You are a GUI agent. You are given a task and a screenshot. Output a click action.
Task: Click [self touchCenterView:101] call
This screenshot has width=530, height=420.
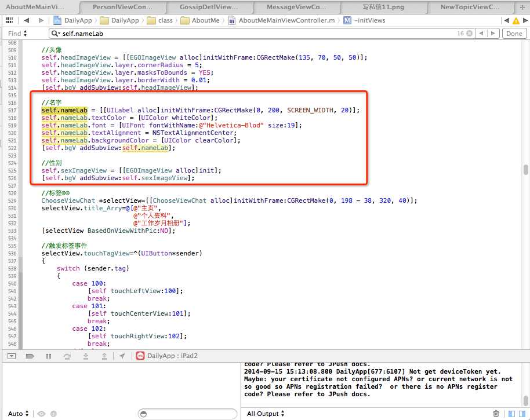coord(139,313)
